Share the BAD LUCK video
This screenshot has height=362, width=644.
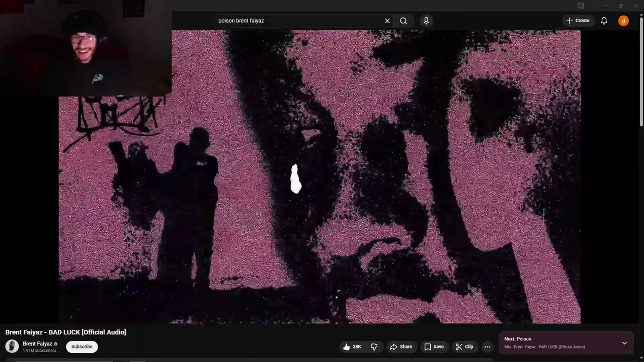[x=401, y=347]
